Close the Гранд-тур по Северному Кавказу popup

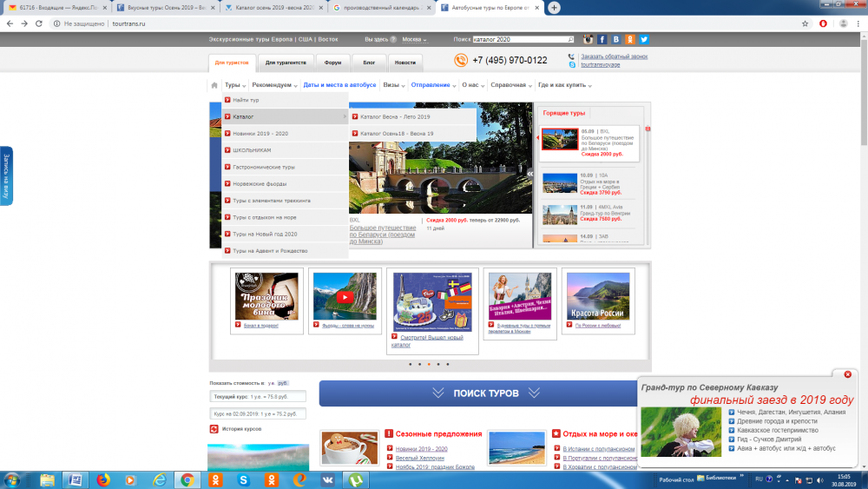[848, 374]
